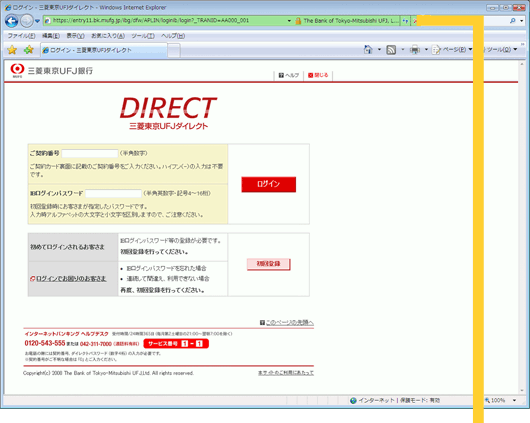Click the このページの先頭へ link

(290, 322)
